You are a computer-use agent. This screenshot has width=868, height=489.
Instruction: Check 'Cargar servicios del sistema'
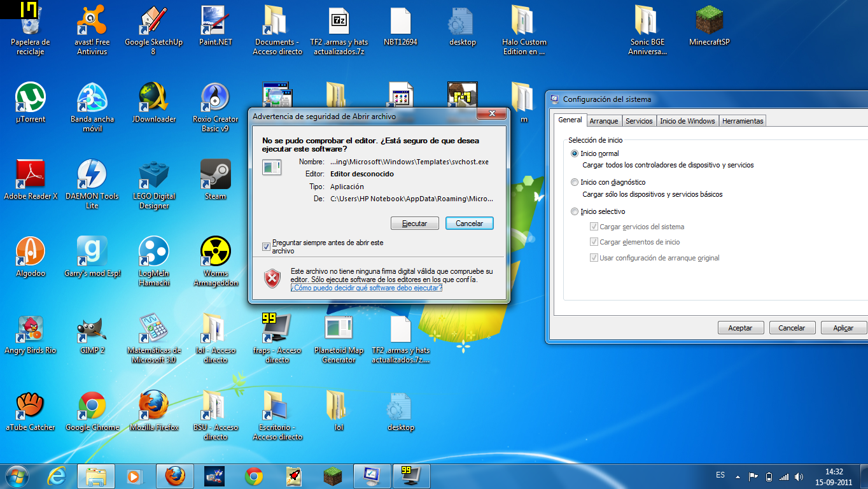594,227
